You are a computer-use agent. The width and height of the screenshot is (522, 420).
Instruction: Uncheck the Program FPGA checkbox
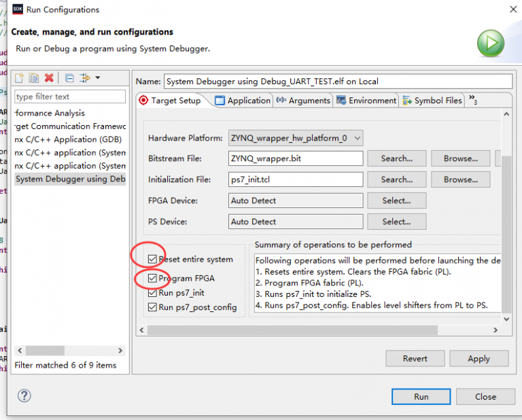[152, 279]
